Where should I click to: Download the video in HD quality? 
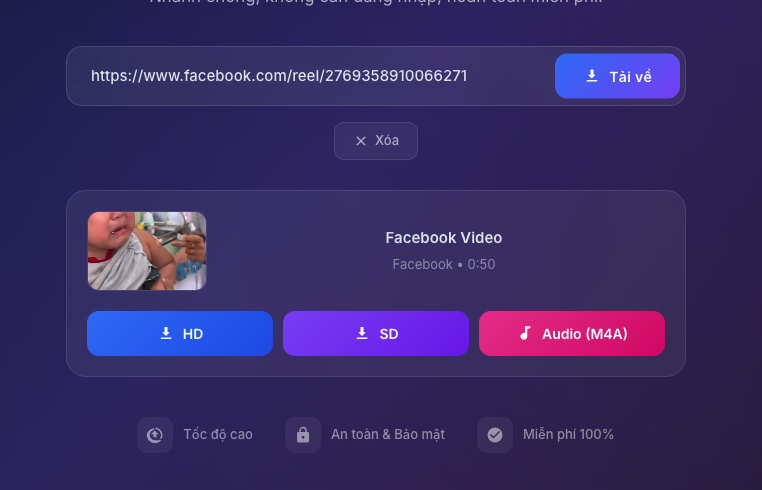click(180, 333)
